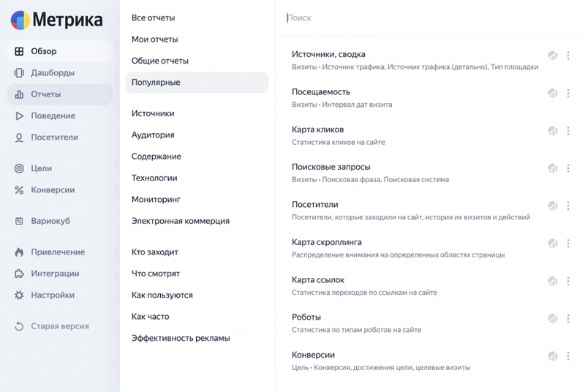Click the Настройки gear icon
Screen dimensions: 585x392
[19, 295]
